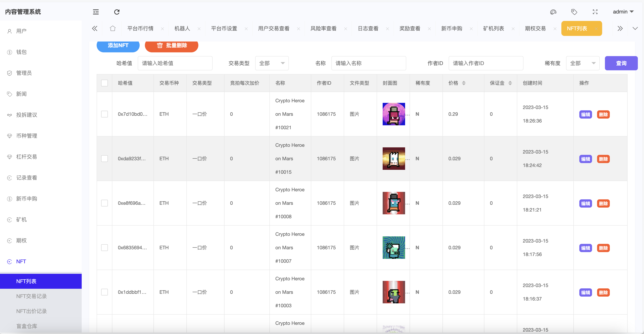This screenshot has width=644, height=334.
Task: Click the cover thumbnail of Crypto Heroe #10021
Action: [394, 114]
